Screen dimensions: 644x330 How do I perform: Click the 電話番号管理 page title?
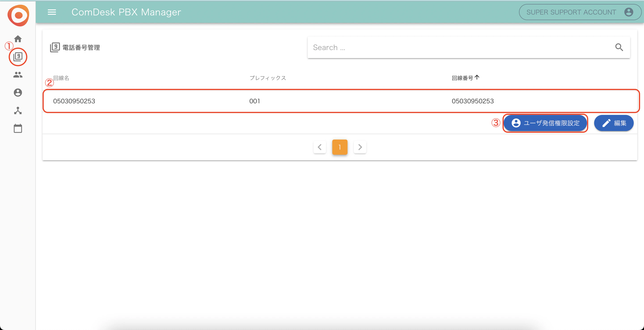click(81, 47)
